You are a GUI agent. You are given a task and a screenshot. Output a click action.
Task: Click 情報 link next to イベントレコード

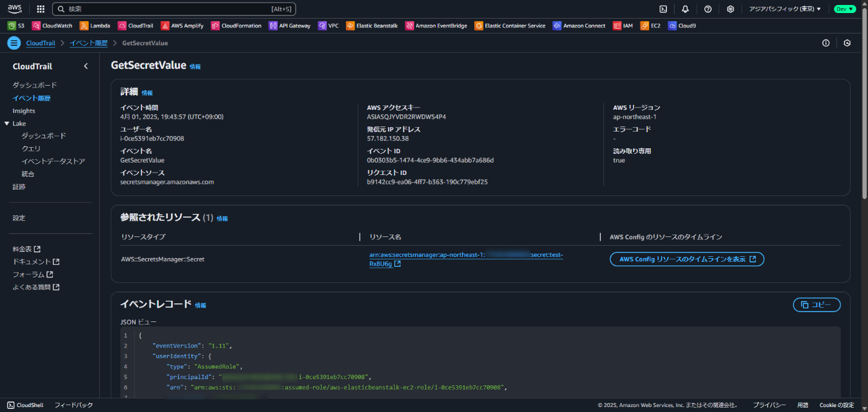[200, 305]
